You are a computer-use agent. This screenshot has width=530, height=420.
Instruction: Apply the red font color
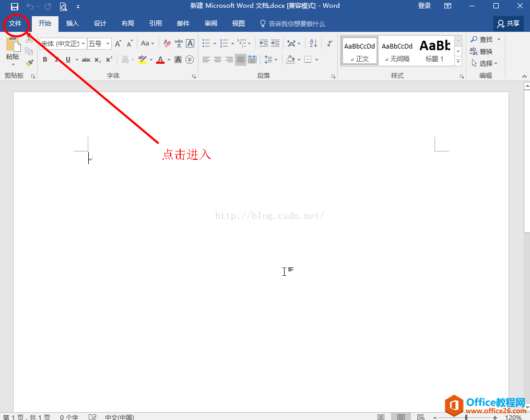160,60
